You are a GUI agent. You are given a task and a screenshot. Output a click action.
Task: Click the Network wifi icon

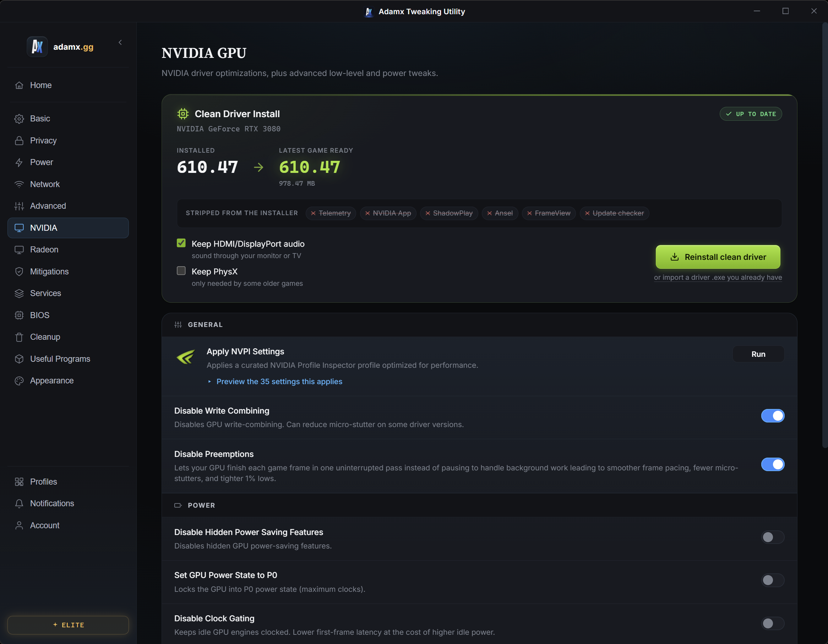19,184
